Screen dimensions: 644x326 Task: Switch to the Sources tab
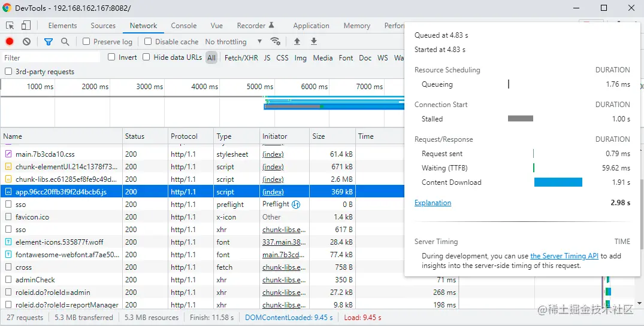103,26
